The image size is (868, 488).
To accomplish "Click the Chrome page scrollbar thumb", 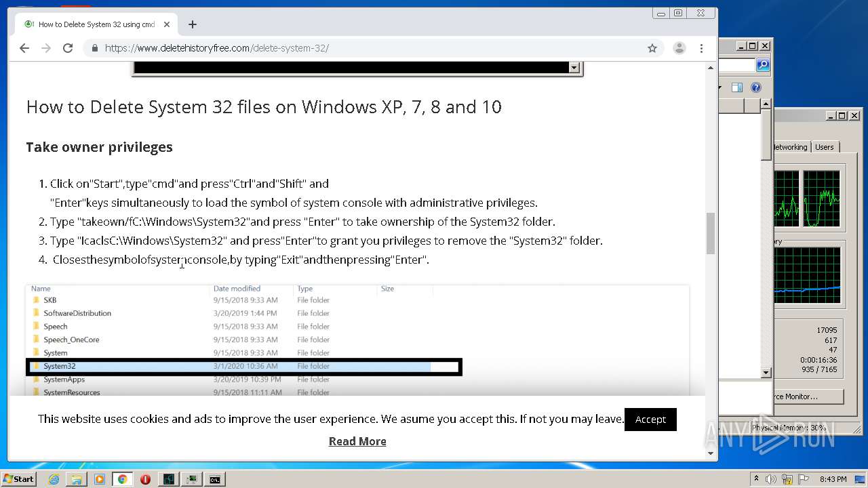I will click(711, 233).
